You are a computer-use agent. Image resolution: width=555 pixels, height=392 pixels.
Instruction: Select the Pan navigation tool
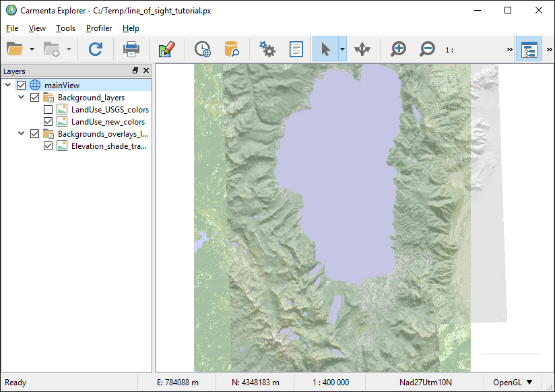pos(362,49)
